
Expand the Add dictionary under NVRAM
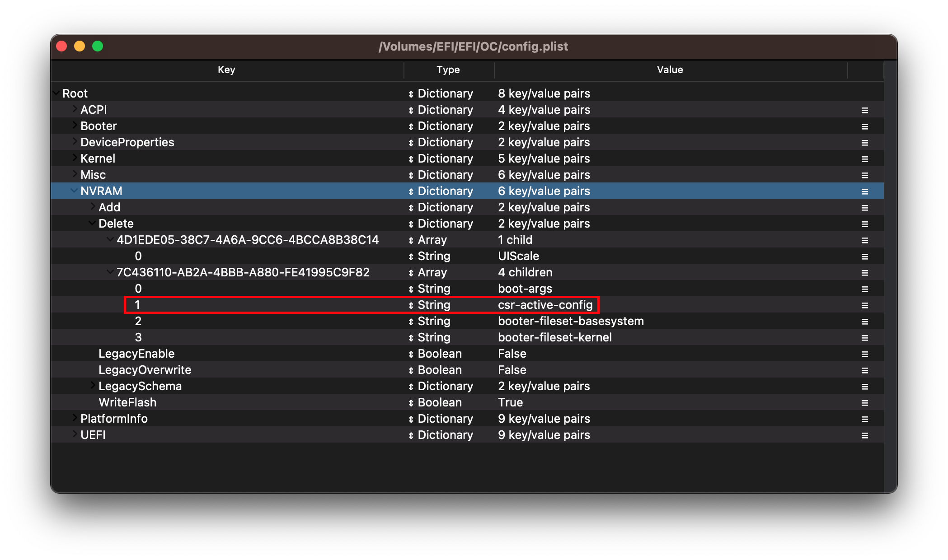[x=93, y=207]
